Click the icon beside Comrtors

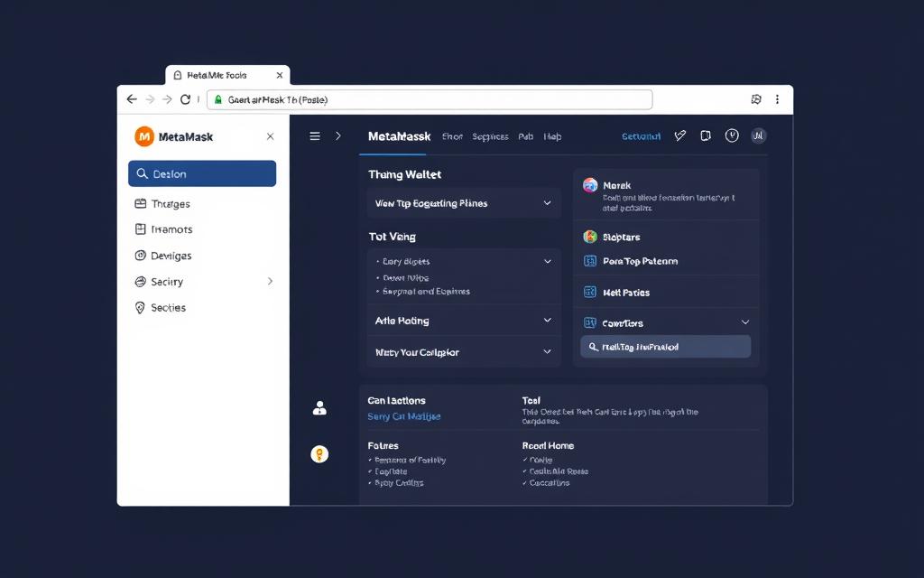590,322
